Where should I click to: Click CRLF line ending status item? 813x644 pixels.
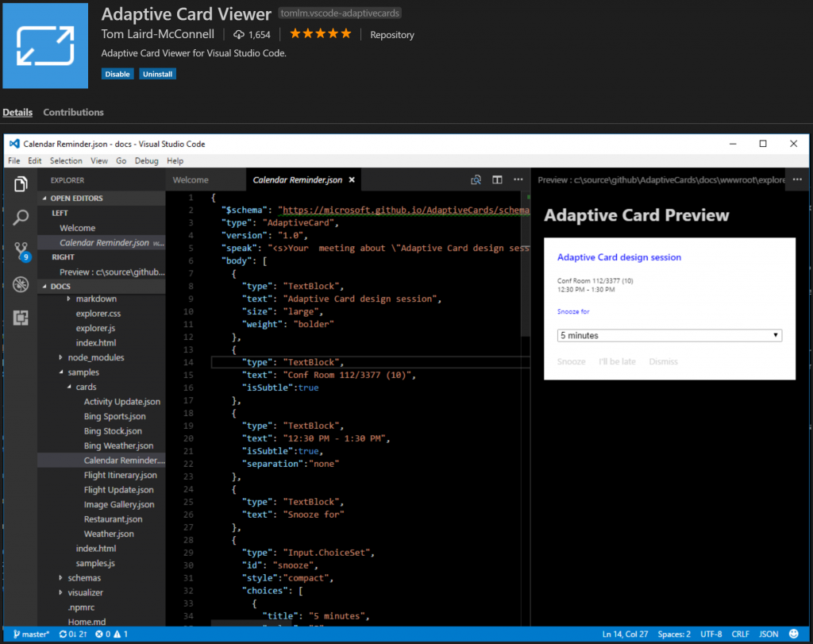(x=740, y=634)
